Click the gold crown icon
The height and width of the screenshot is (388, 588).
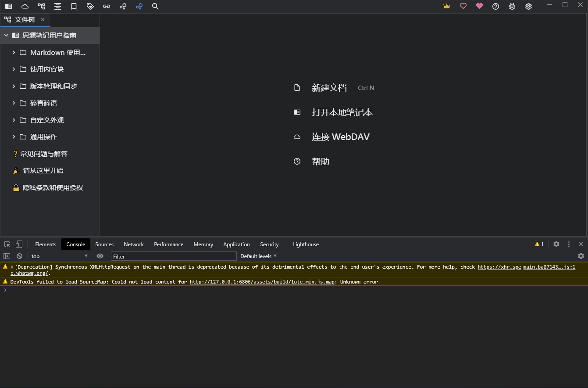coord(447,7)
